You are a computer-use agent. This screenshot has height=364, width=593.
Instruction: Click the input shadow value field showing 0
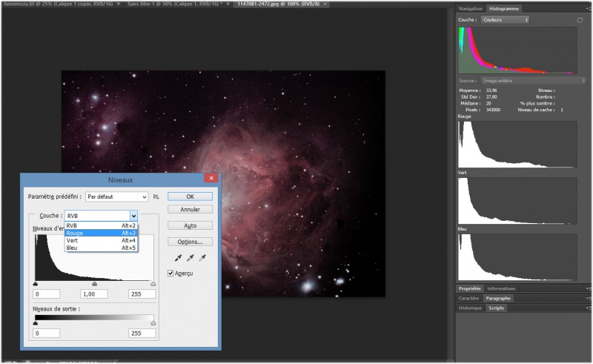46,294
